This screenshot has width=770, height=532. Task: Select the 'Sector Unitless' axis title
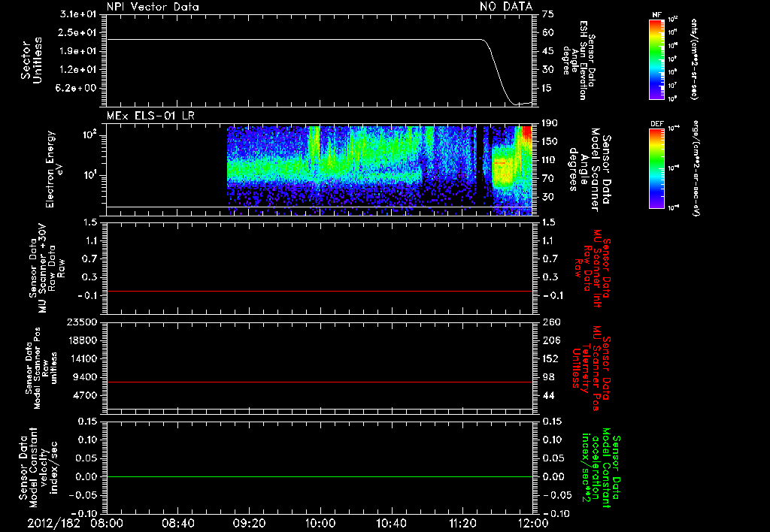(32, 60)
